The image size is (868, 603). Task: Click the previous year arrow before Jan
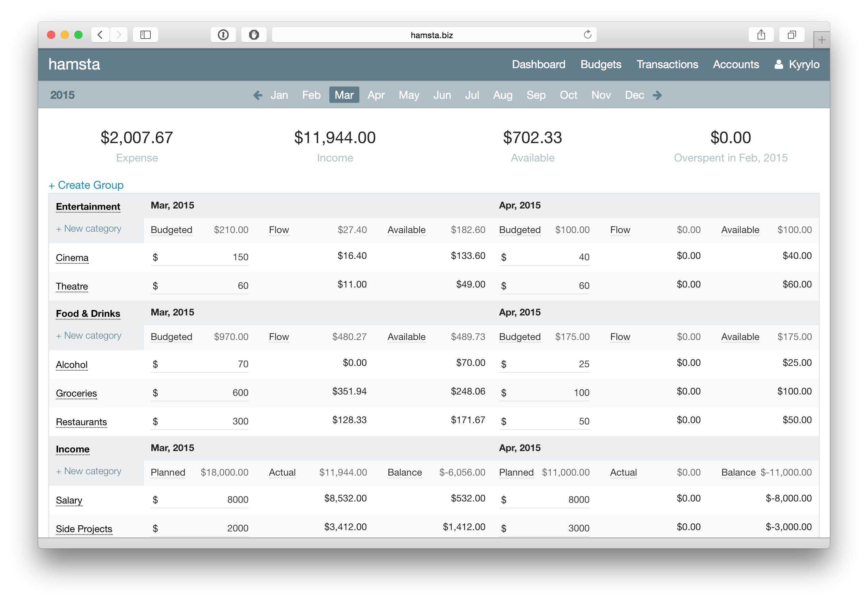click(258, 95)
